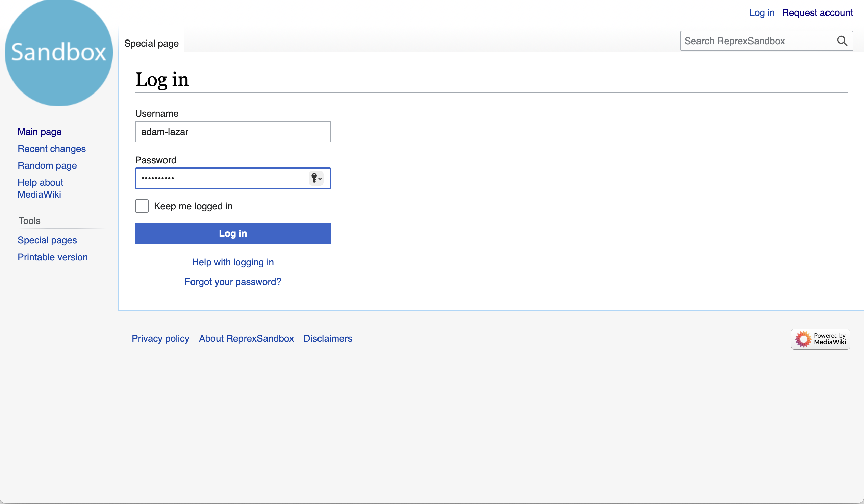Go to Main page

(40, 132)
